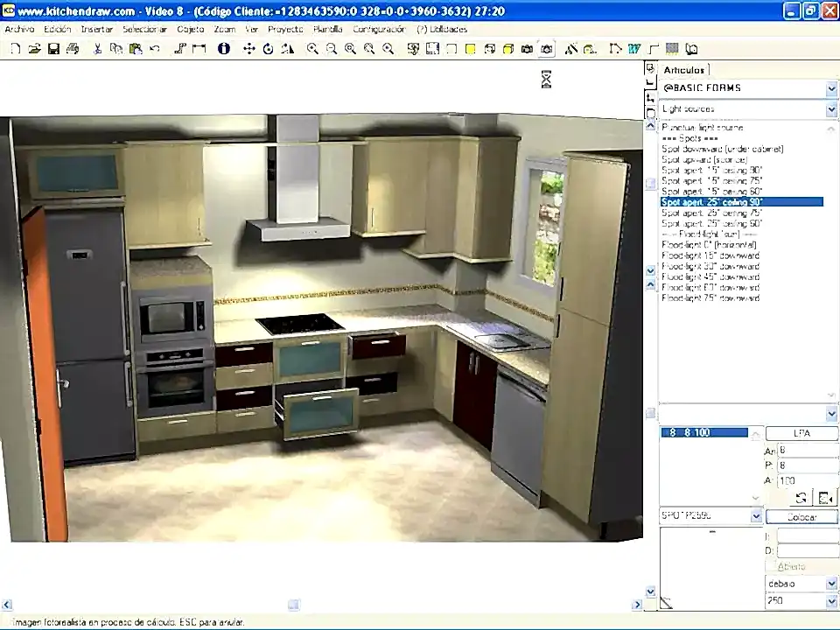
Task: Click the An width input field
Action: pos(808,450)
